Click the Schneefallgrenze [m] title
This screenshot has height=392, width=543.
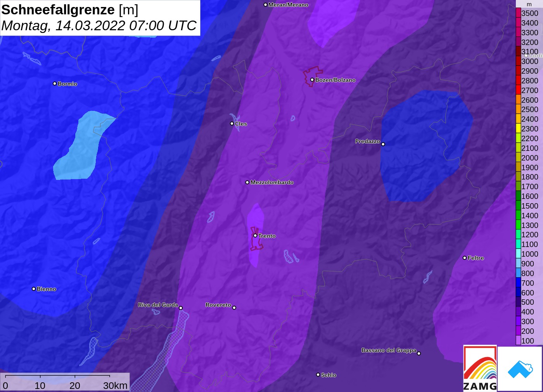point(70,10)
